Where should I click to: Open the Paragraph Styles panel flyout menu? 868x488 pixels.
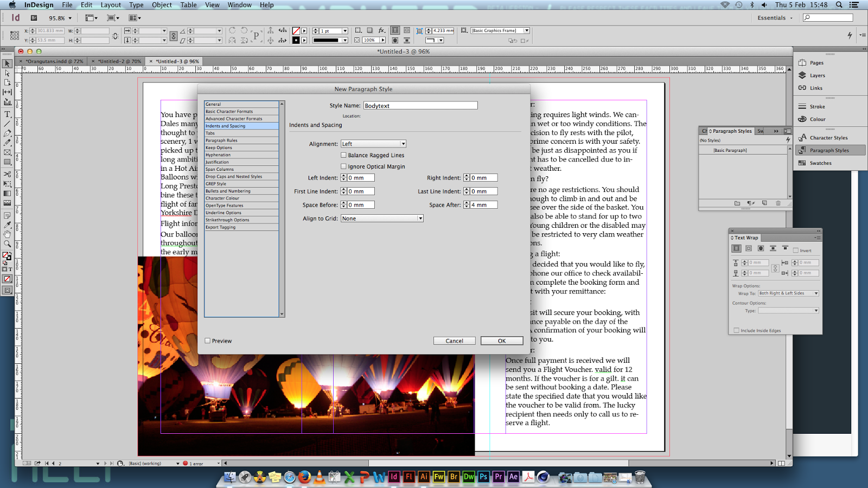click(787, 131)
